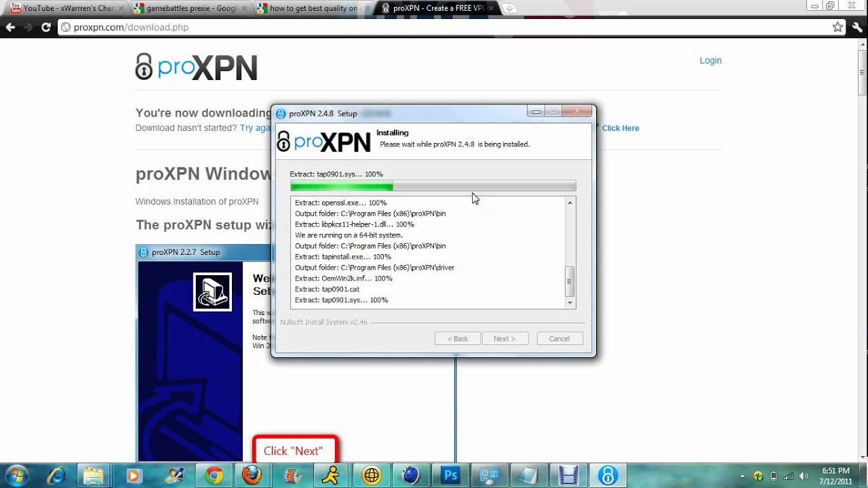Reload the proxpn.com page
Viewport: 868px width, 488px height.
tap(46, 27)
